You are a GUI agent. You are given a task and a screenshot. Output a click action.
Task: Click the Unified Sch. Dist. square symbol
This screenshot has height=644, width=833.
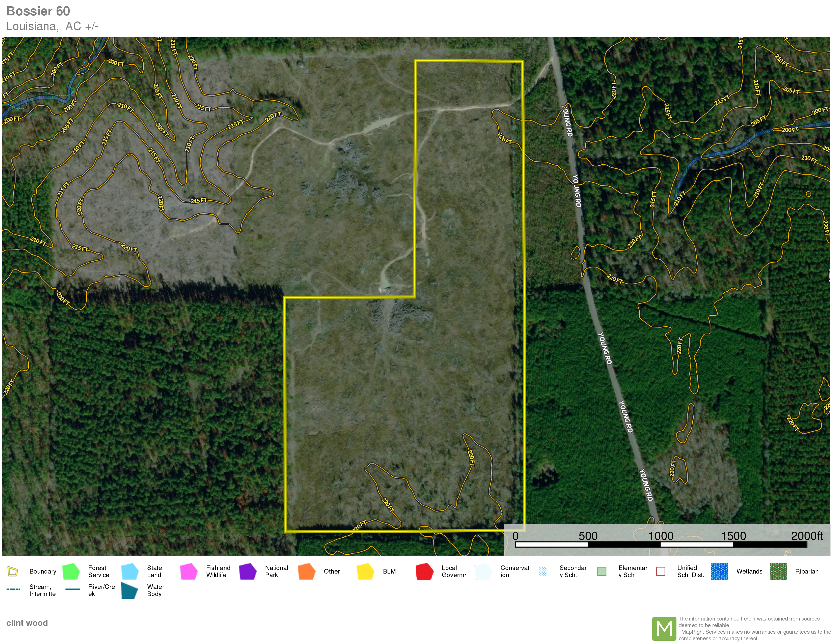tap(661, 571)
